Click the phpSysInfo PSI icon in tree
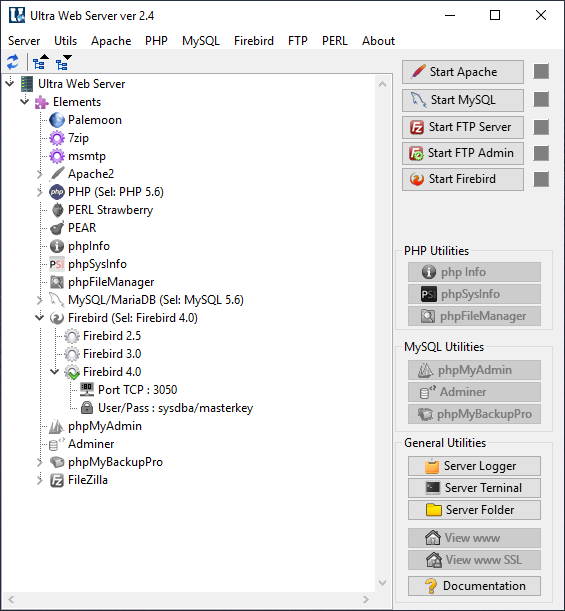Viewport: 565px width, 611px height. tap(57, 264)
